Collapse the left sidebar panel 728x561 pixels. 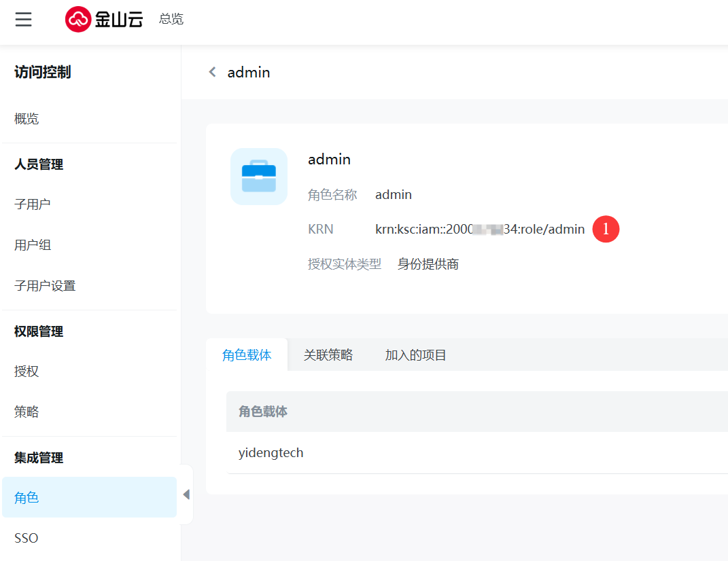click(186, 494)
